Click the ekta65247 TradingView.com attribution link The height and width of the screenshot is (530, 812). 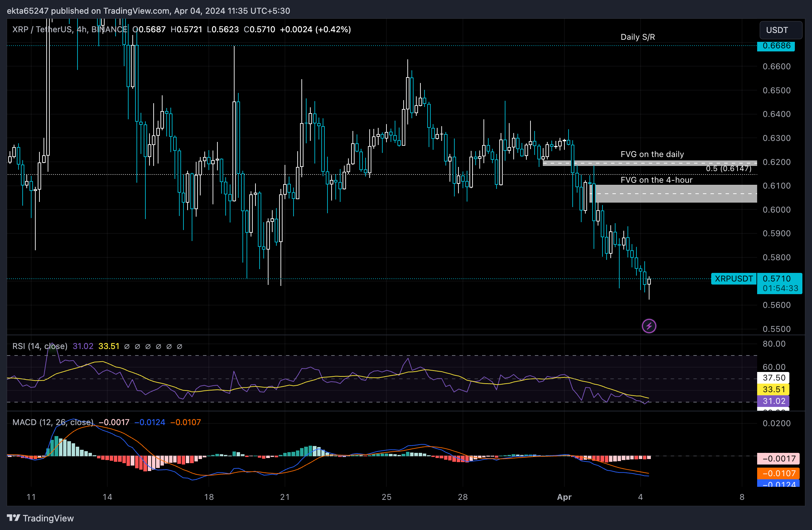(x=149, y=11)
